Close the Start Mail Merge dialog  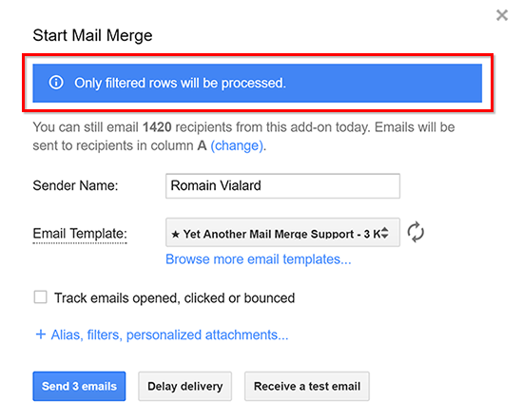tap(502, 15)
